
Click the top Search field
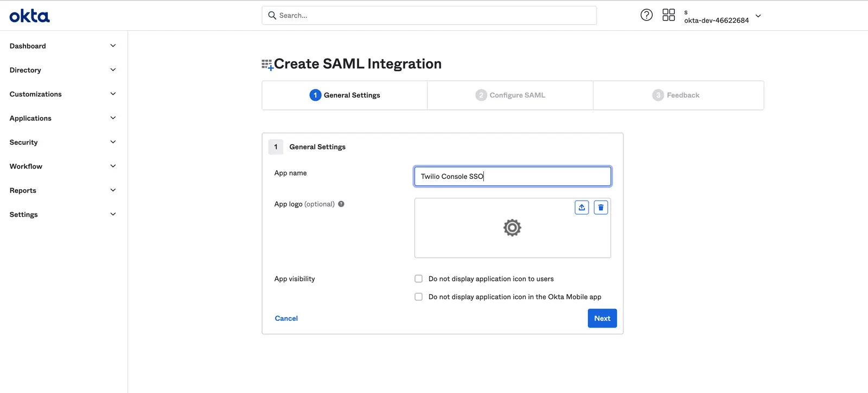click(429, 15)
